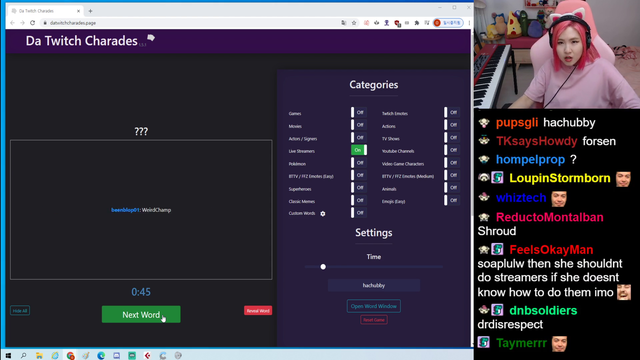Toggle the Actions category

(452, 125)
